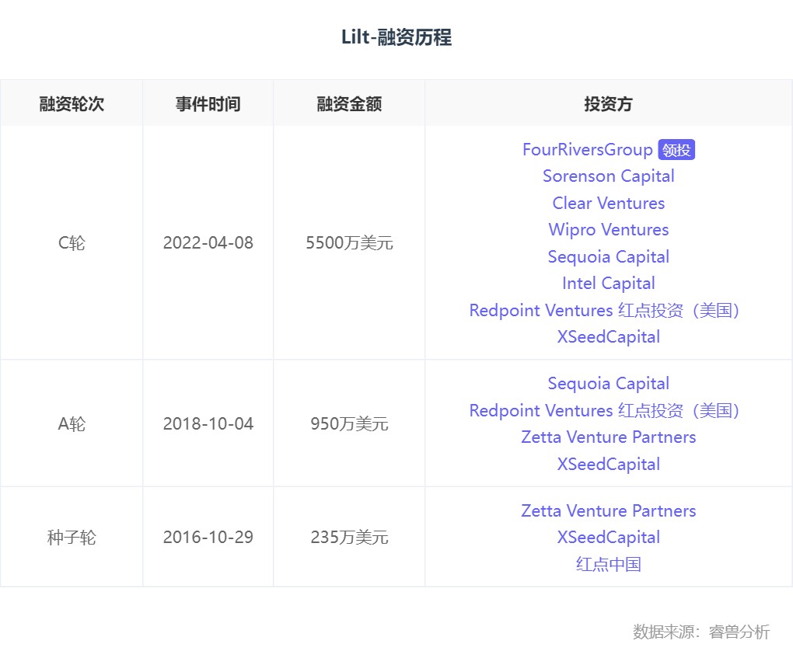Select the 种子轮 round cell

(x=72, y=537)
